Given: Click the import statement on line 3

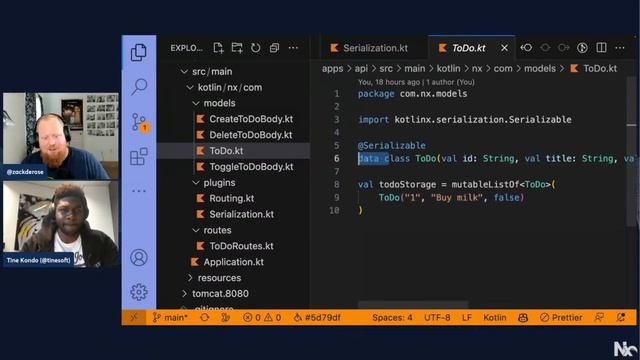Looking at the screenshot, I should [x=464, y=120].
